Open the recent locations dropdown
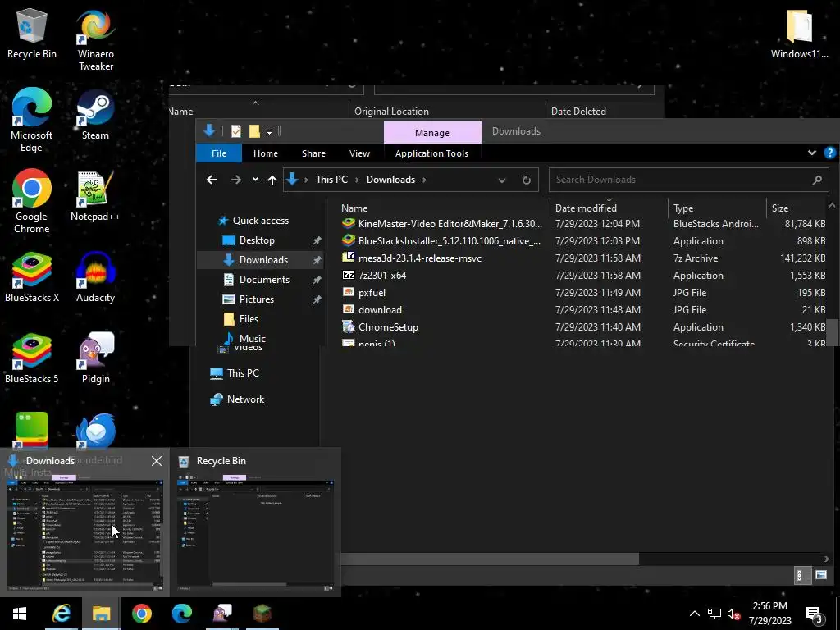 click(255, 180)
